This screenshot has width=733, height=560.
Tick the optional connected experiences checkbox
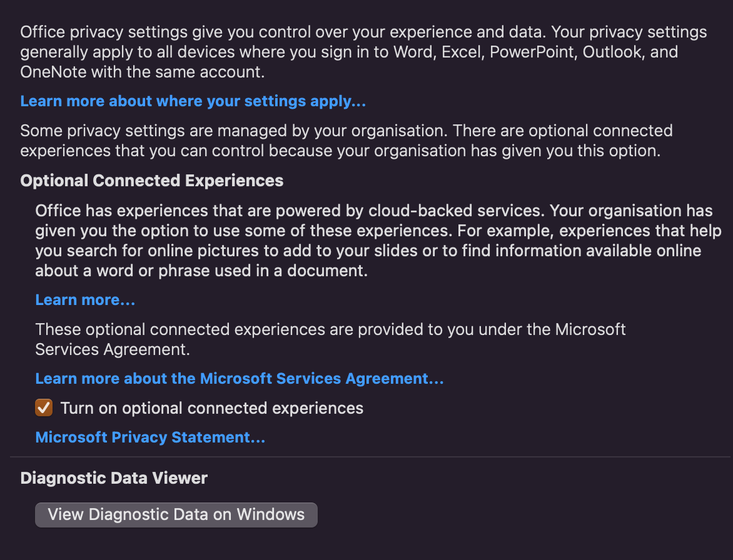pos(44,408)
